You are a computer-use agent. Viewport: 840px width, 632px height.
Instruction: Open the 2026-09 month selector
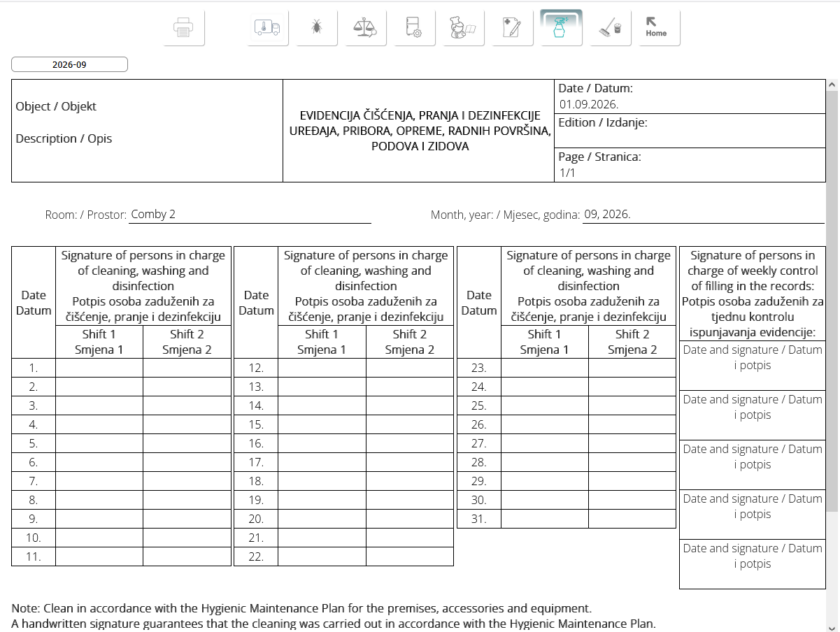69,64
